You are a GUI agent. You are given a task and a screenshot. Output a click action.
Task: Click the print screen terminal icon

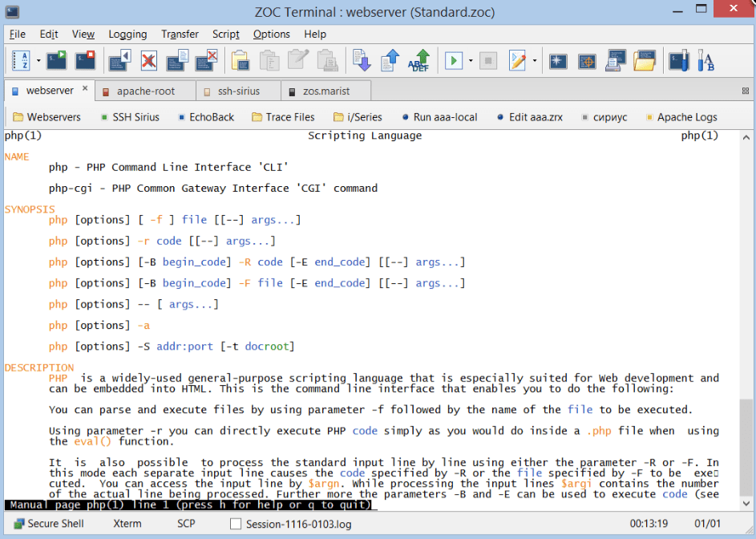[x=616, y=61]
